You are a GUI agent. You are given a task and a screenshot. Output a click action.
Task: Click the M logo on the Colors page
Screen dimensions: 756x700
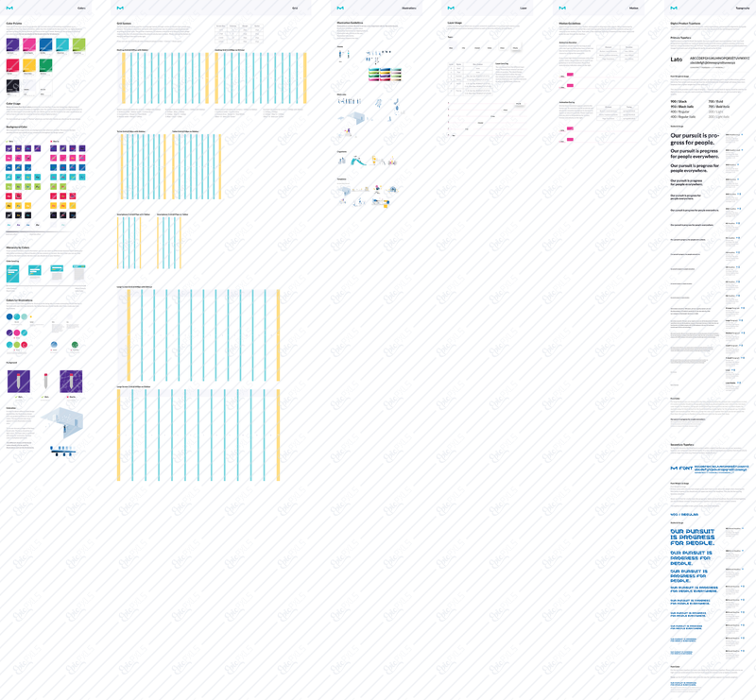point(9,9)
